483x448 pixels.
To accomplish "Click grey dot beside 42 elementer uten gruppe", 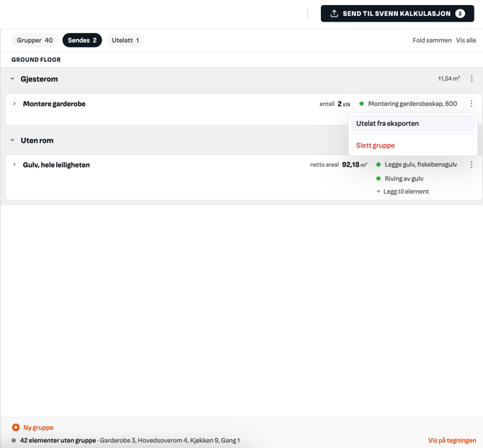I will 14,440.
